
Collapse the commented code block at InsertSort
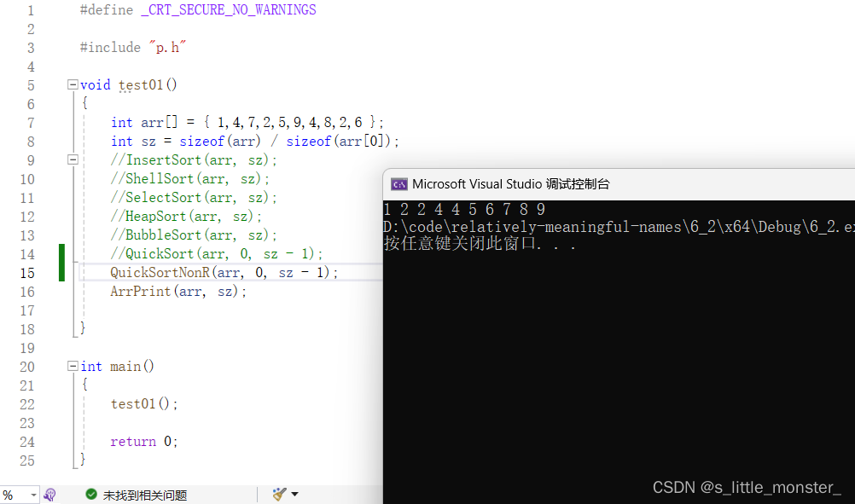[73, 160]
